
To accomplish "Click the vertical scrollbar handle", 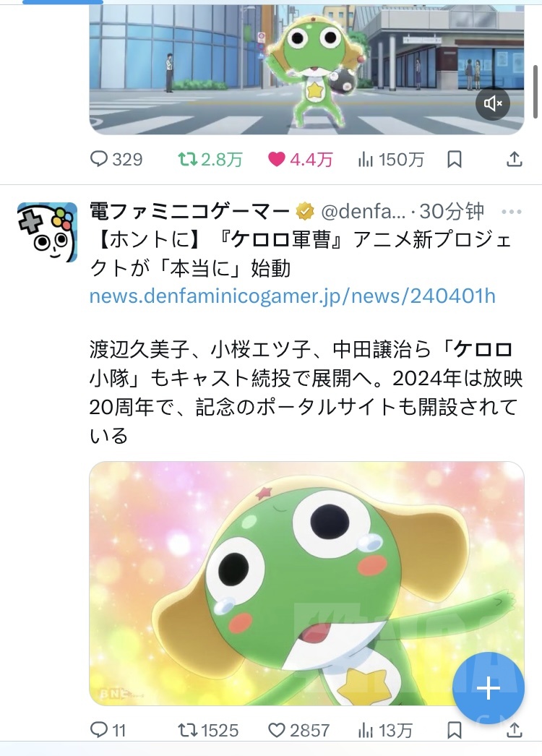I will [x=535, y=92].
